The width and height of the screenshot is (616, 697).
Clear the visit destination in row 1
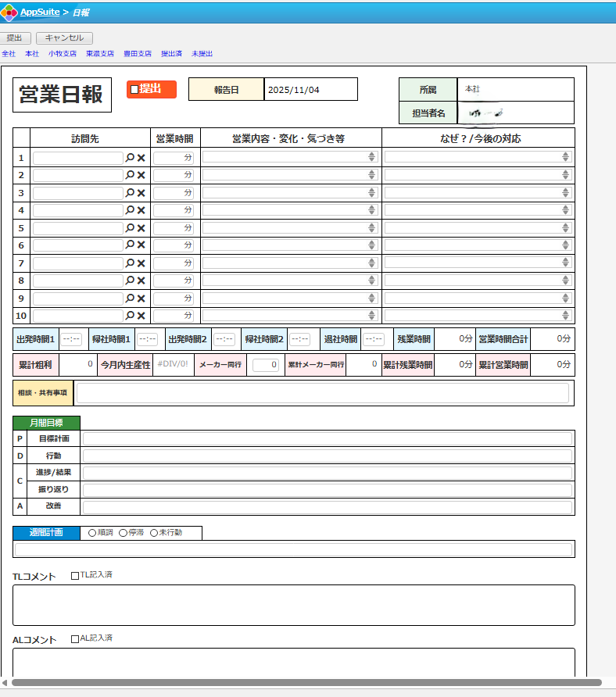(x=141, y=157)
